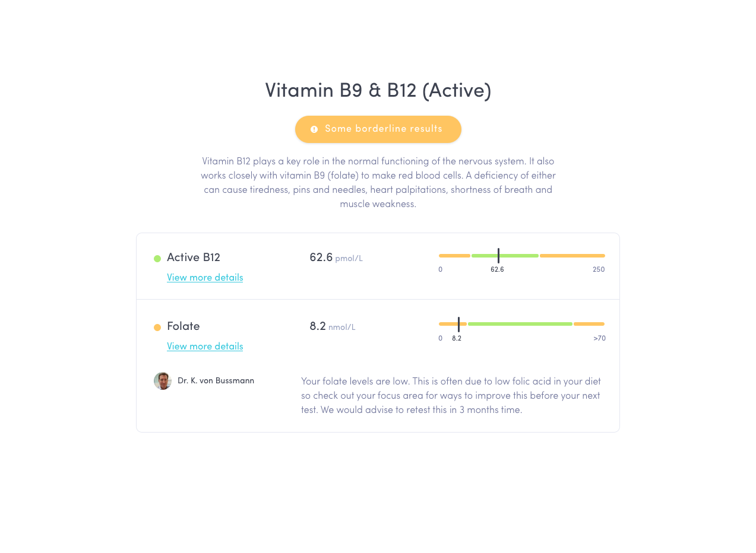This screenshot has width=756, height=553.
Task: Click the 250 upper limit label on B12 scale
Action: click(599, 269)
